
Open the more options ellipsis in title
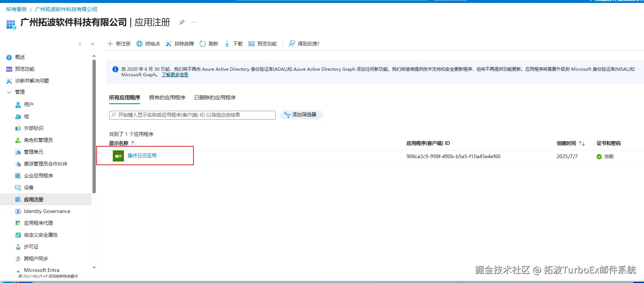click(x=194, y=22)
